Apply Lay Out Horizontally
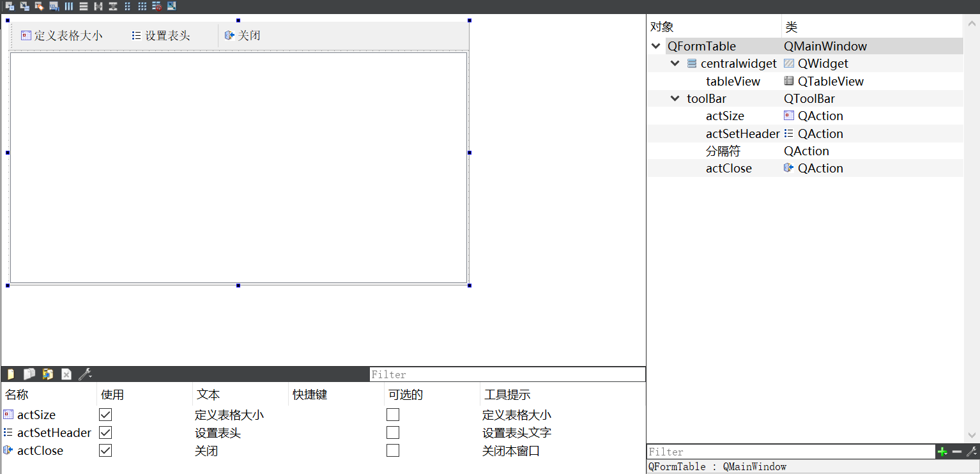Screen dimensions: 980x474 69,6
